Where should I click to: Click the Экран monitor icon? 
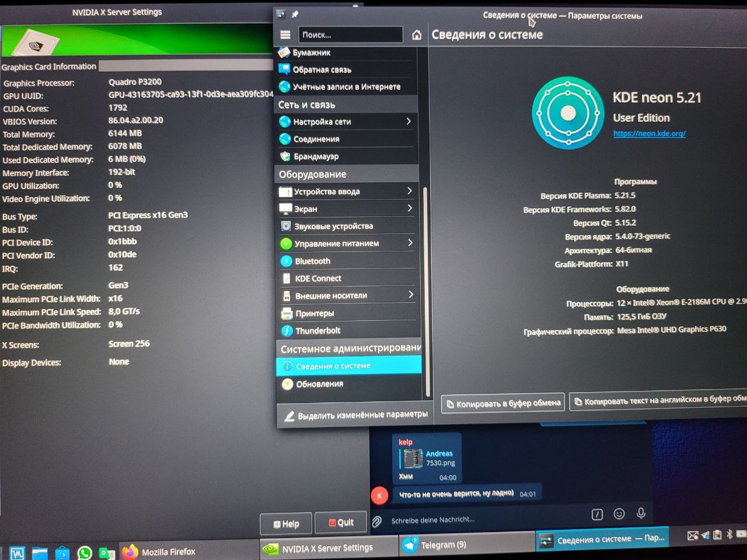[x=285, y=208]
